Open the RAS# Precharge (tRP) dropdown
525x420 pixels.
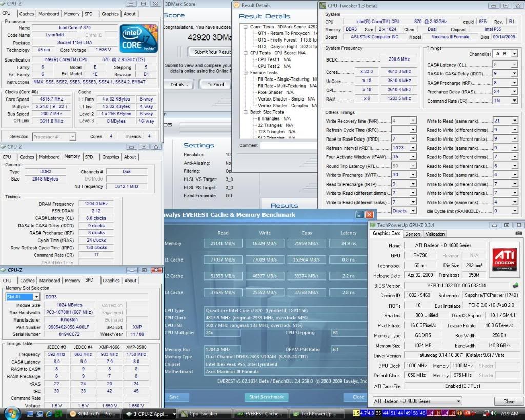pos(514,83)
